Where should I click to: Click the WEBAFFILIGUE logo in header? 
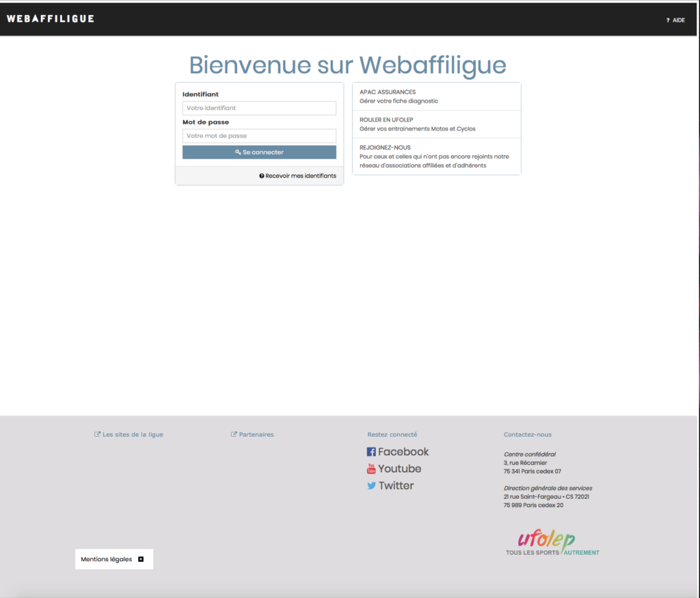[x=51, y=18]
